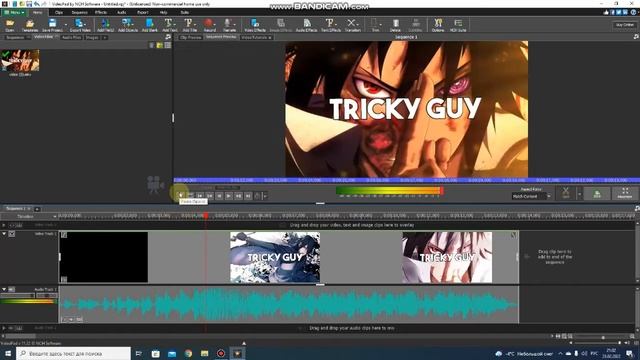Open the Split options dropdown arrow
This screenshot has width=640, height=360.
click(x=579, y=193)
